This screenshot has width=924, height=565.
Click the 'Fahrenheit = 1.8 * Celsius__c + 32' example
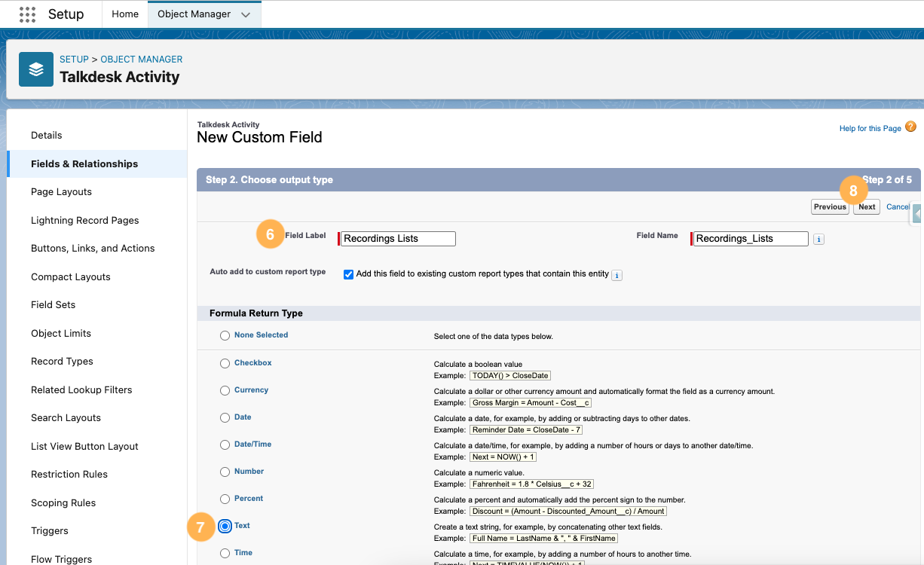pos(531,484)
